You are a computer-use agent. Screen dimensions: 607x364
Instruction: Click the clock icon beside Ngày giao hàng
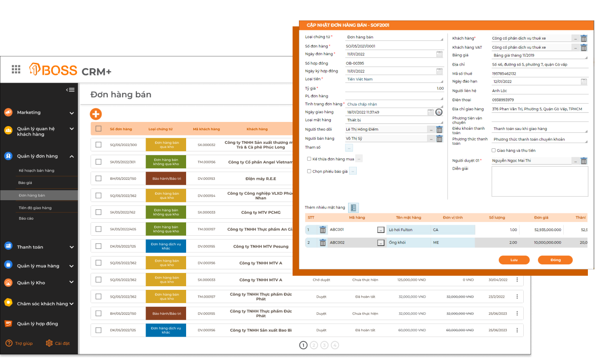coord(439,112)
